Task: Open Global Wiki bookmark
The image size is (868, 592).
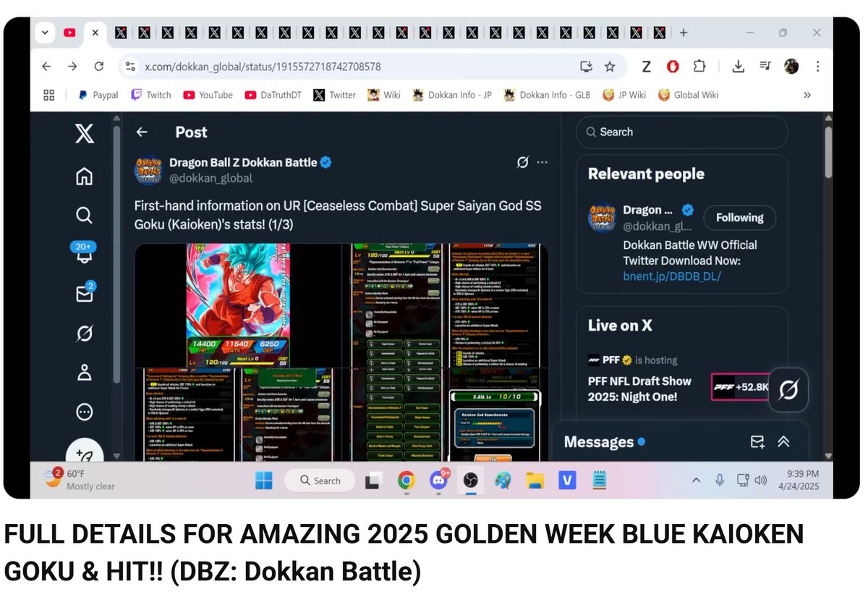Action: tap(689, 95)
